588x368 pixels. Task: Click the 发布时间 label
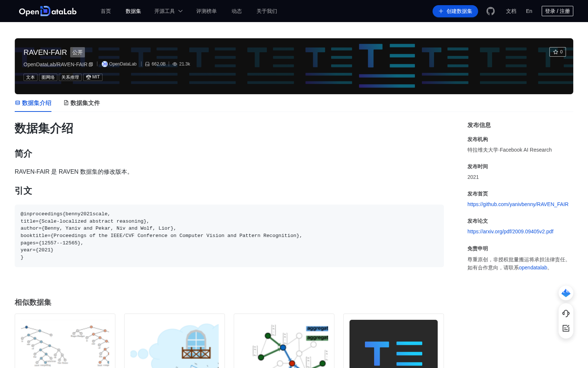tap(478, 166)
